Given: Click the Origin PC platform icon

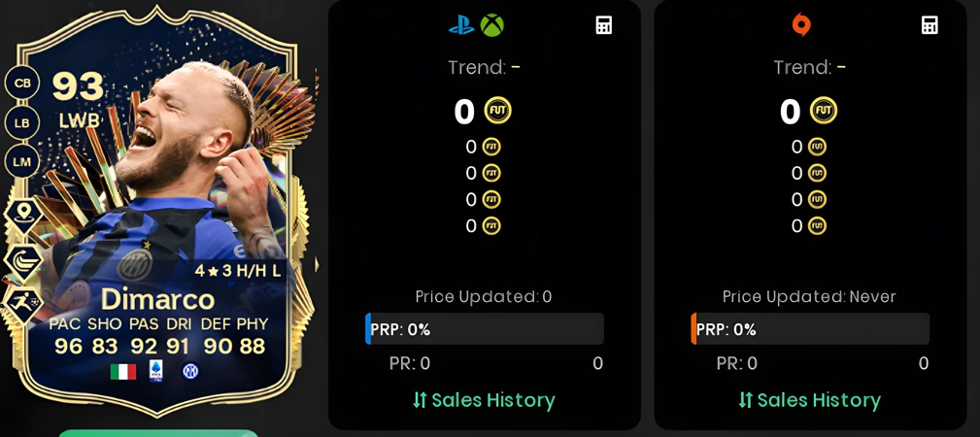Looking at the screenshot, I should (x=800, y=25).
